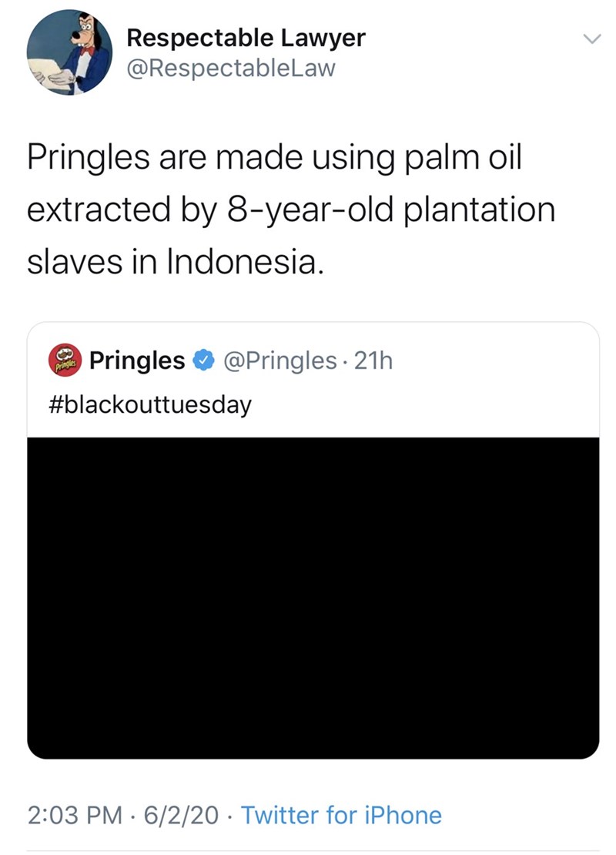
Task: Click the blue verified badge beside Pringles
Action: click(203, 360)
